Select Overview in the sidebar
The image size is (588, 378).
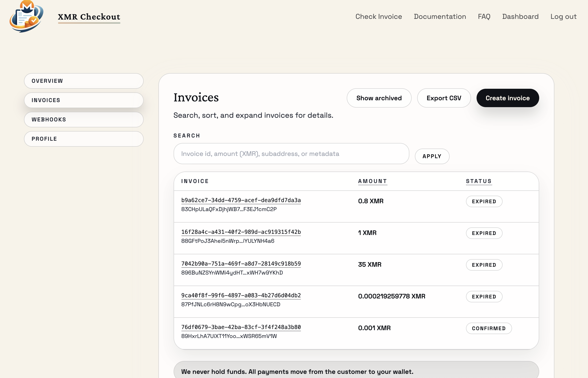tap(84, 81)
